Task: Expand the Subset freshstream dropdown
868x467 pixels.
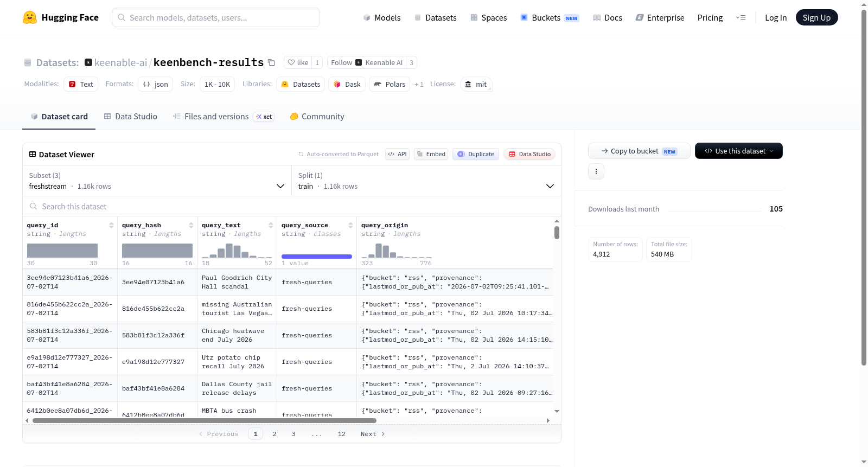Action: click(x=157, y=181)
